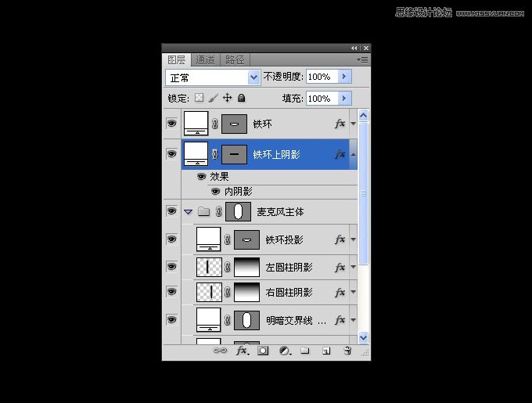This screenshot has width=532, height=403.
Task: Toggle visibility of 内阴影 effect
Action: [215, 191]
